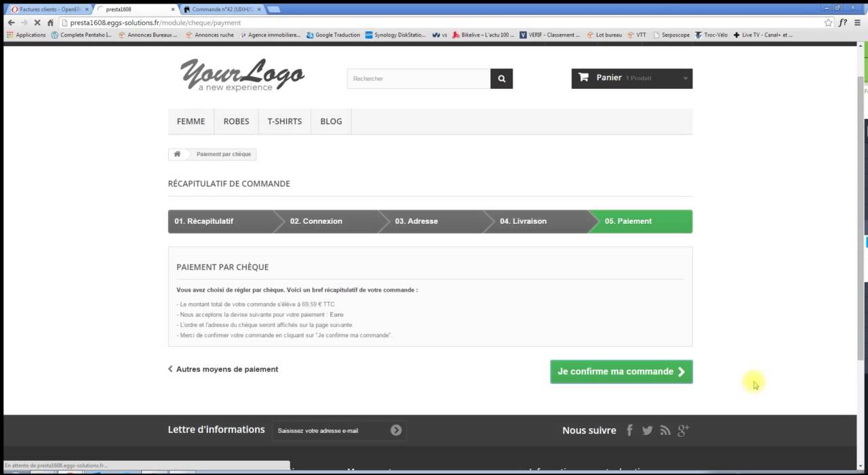Open the Lot bureau bookmark

[604, 35]
